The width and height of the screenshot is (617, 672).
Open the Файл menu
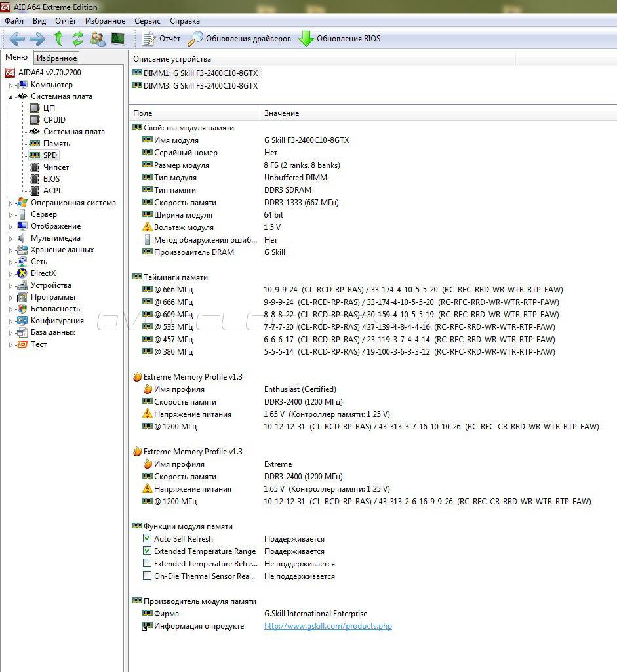pos(14,20)
